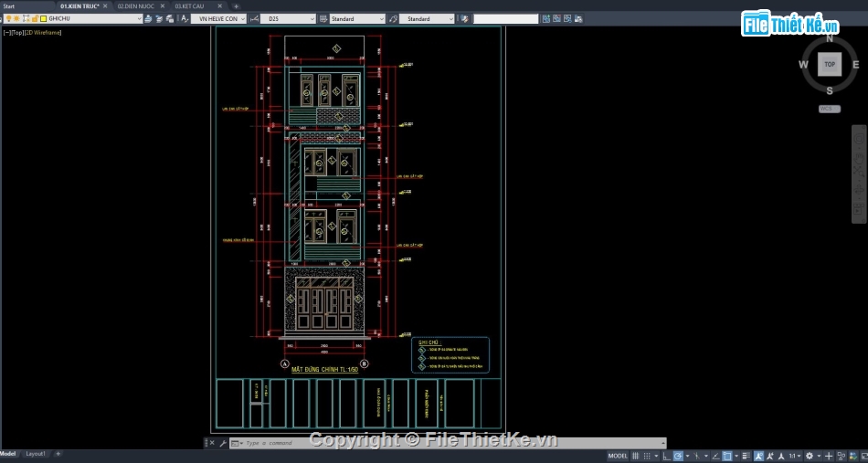The image size is (868, 463).
Task: Click the steering wheel icon in navigation bar
Action: [x=859, y=138]
